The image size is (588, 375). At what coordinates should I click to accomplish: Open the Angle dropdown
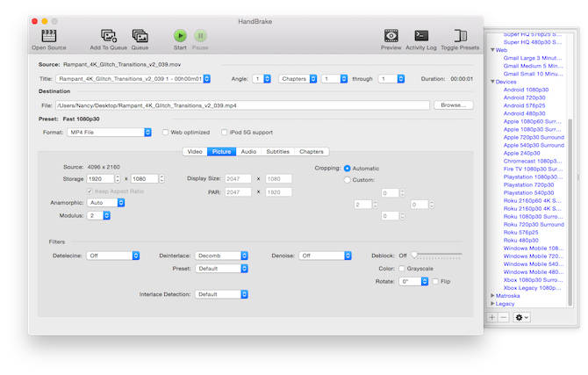click(x=262, y=79)
